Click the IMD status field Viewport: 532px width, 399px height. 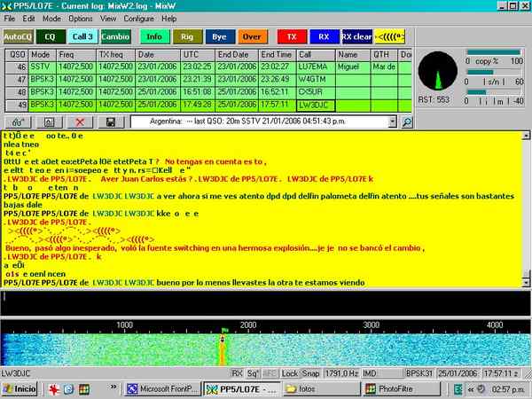(x=382, y=373)
